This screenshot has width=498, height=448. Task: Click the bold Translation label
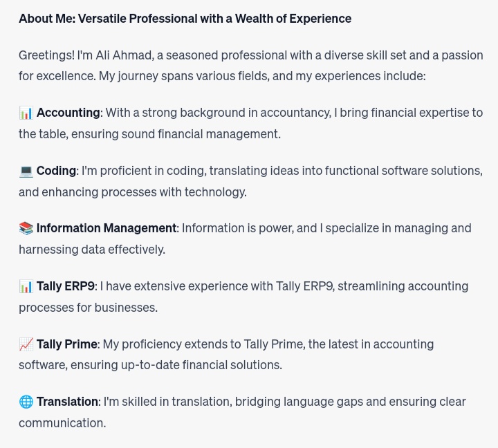coord(67,402)
